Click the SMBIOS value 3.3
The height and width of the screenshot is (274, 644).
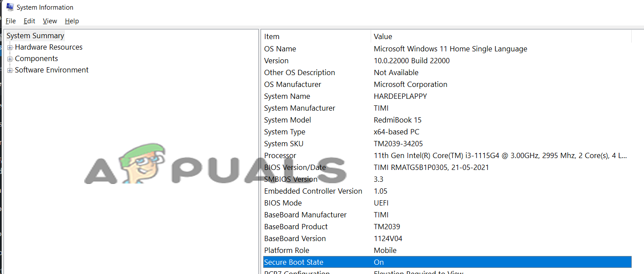(x=379, y=179)
